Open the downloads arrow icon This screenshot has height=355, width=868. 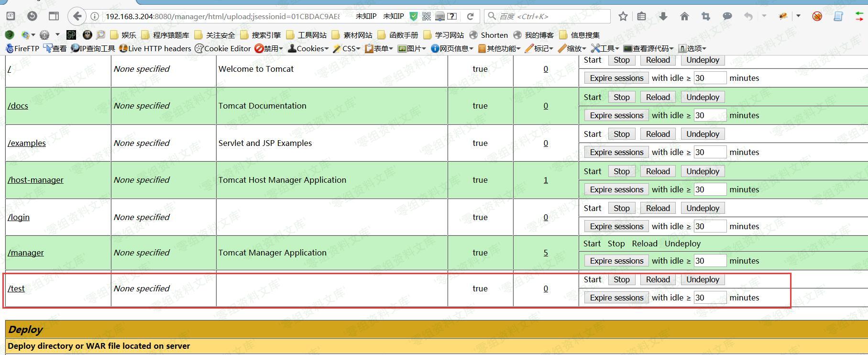point(663,16)
